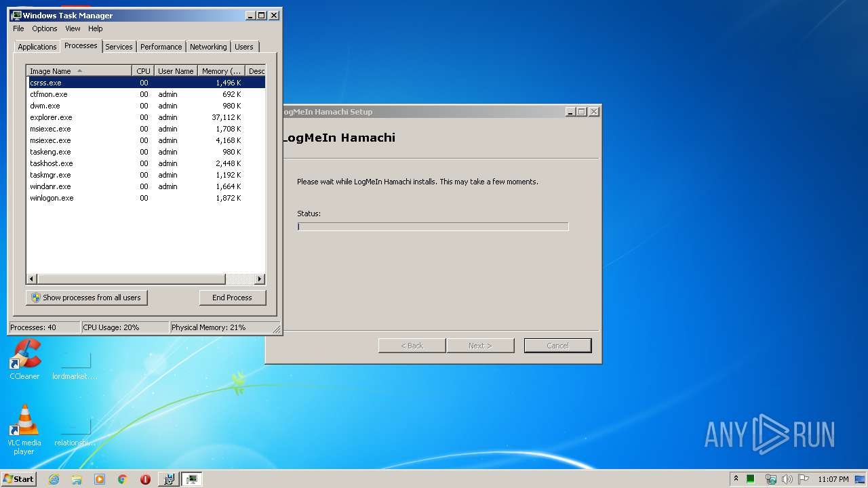868x488 pixels.
Task: Switch to Applications tab
Action: [37, 47]
